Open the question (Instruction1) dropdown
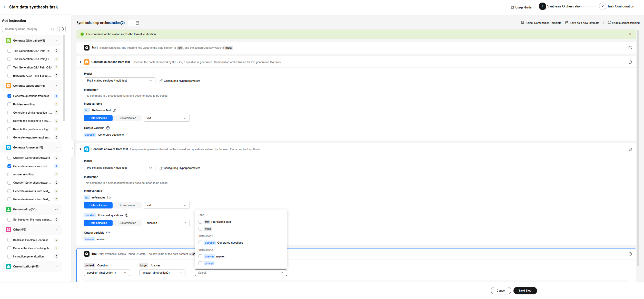Viewport: 644px width, 299px height. tap(107, 273)
